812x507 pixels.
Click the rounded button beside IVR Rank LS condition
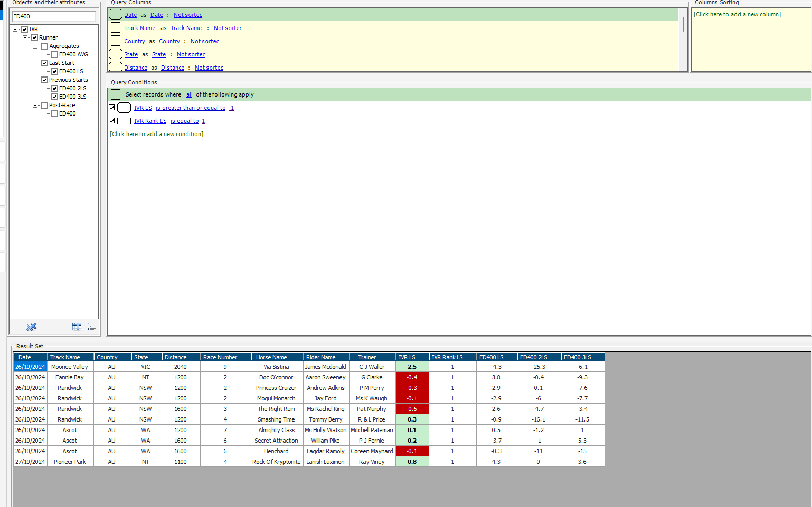coord(124,121)
